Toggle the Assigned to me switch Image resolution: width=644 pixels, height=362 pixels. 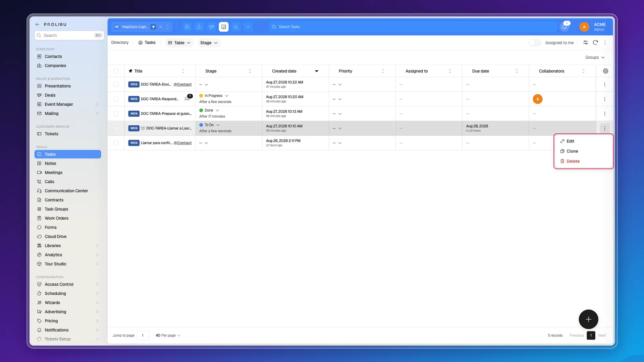535,43
